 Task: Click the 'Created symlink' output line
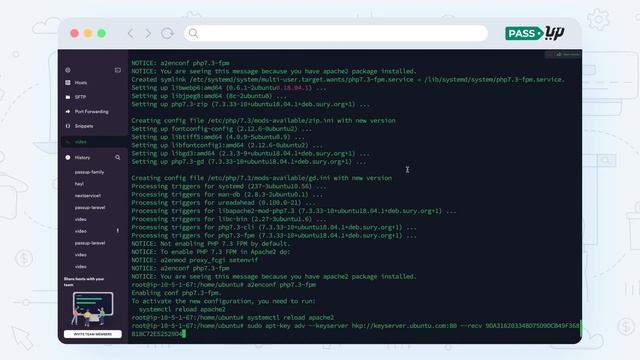348,80
